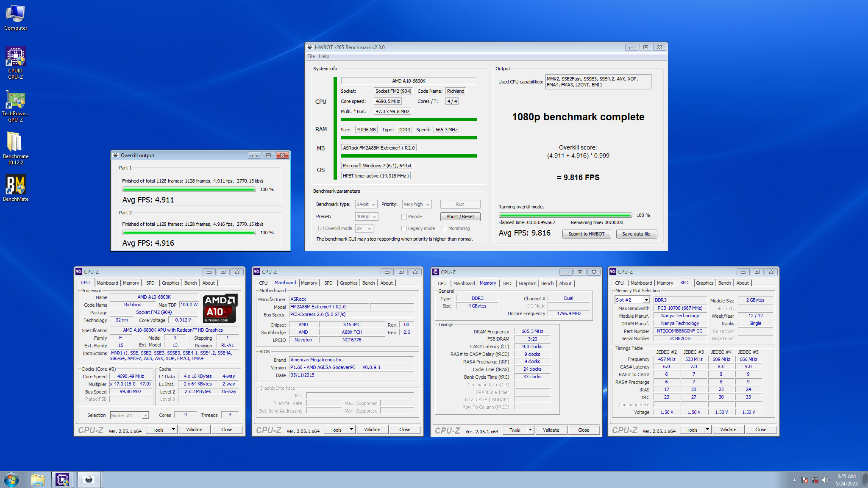Select the CPU-Z taskbar icon
Screen dimensions: 868x488
pyautogui.click(x=62, y=480)
